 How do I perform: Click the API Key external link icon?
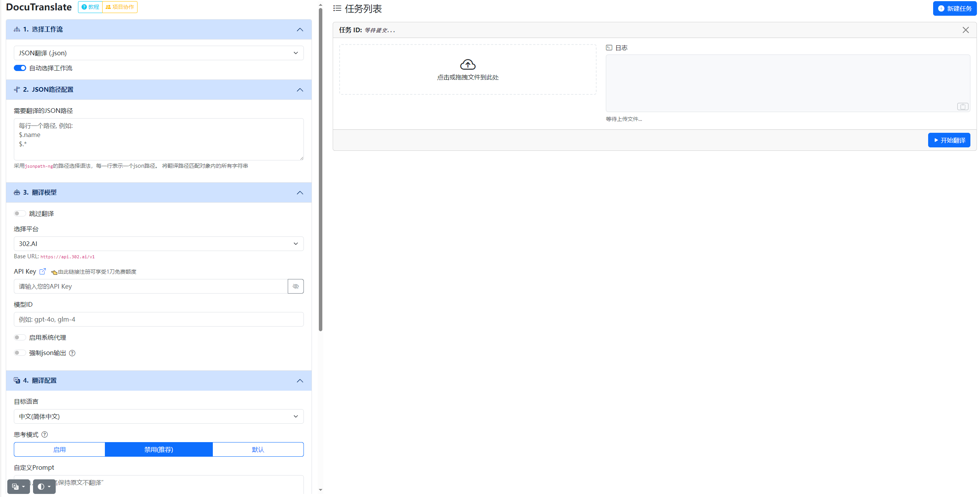(x=43, y=271)
